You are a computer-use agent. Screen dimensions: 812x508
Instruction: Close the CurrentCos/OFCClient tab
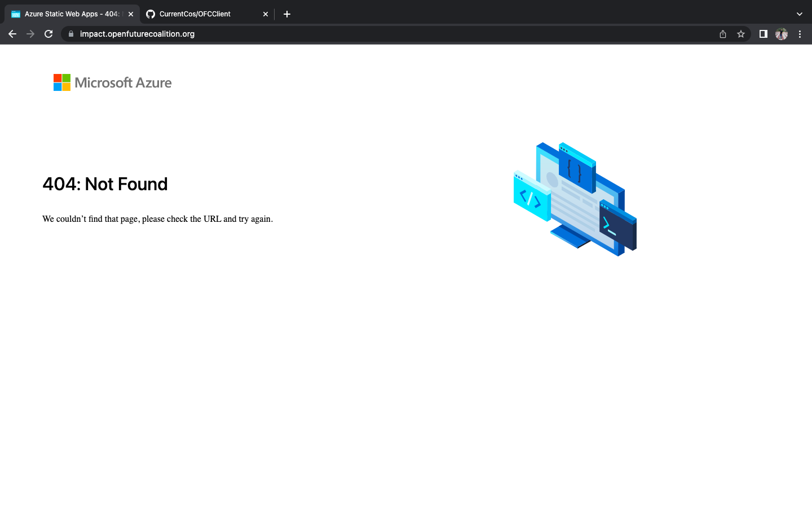coord(266,14)
